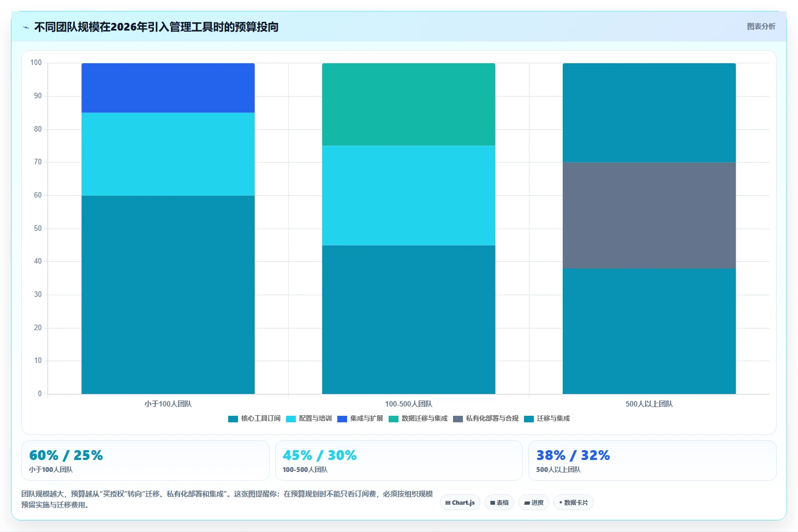This screenshot has height=532, width=798.
Task: Click the 表格 tag chip
Action: point(499,503)
